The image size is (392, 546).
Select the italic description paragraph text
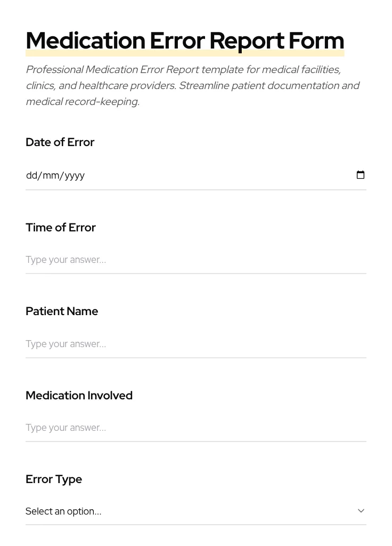193,85
